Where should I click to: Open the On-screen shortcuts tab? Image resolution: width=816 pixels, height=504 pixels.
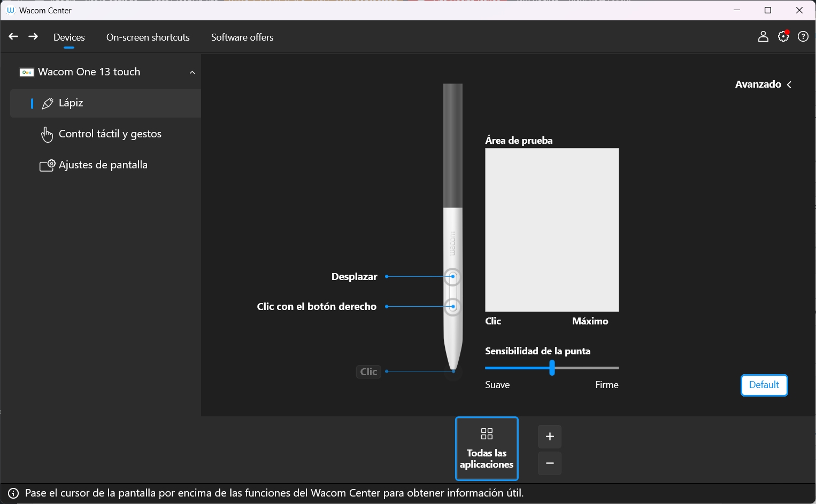(x=148, y=37)
